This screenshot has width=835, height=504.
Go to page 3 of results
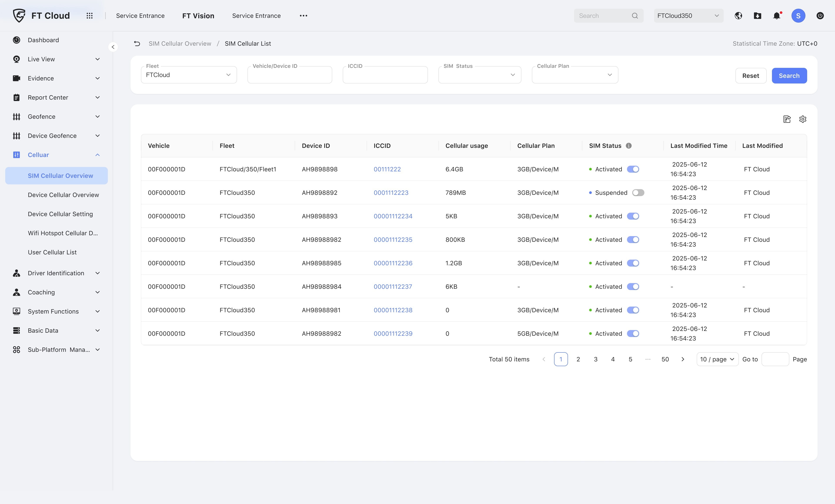595,359
